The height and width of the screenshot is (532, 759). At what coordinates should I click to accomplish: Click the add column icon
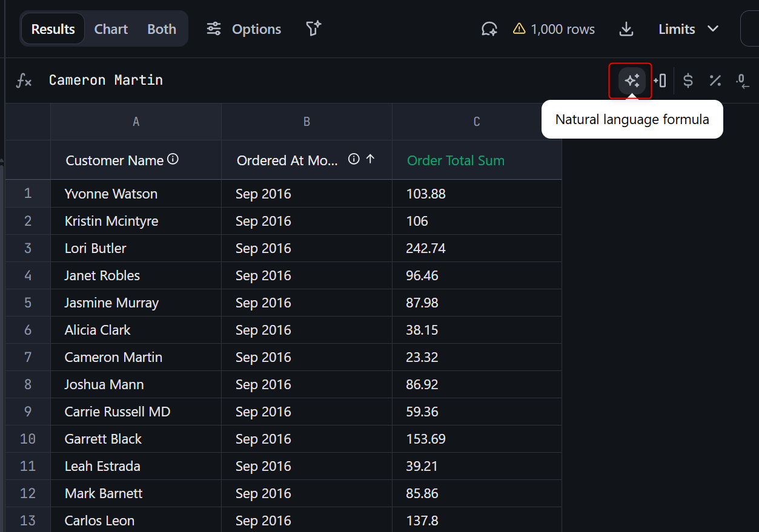tap(660, 80)
